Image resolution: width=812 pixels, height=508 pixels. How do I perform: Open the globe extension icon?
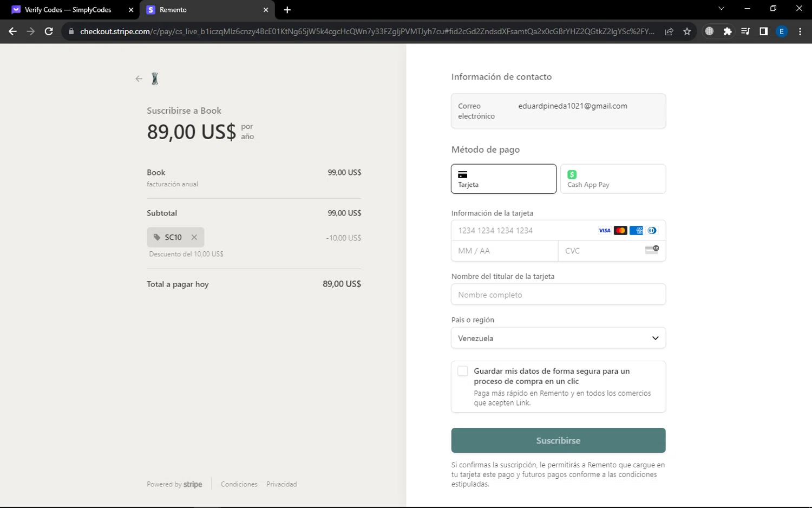coord(709,31)
